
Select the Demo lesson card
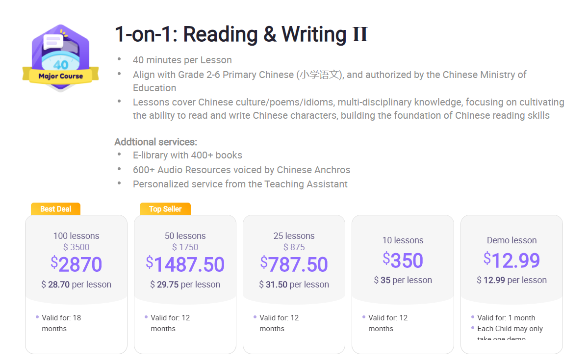coord(511,285)
